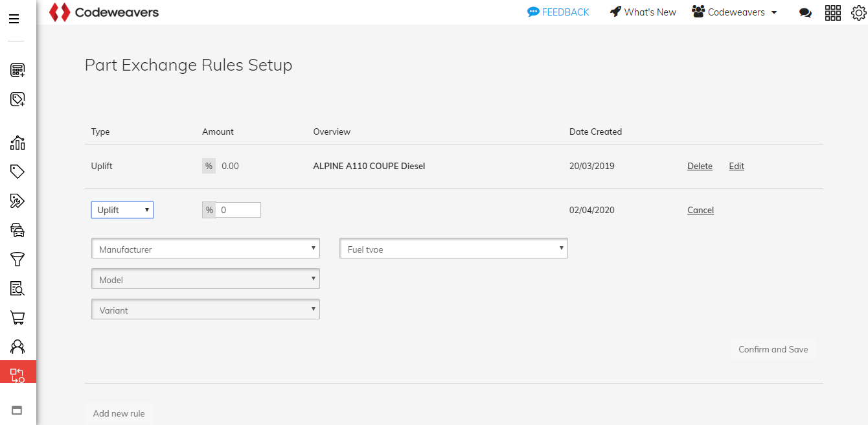Open the Model dropdown
This screenshot has height=425, width=868.
(x=206, y=279)
